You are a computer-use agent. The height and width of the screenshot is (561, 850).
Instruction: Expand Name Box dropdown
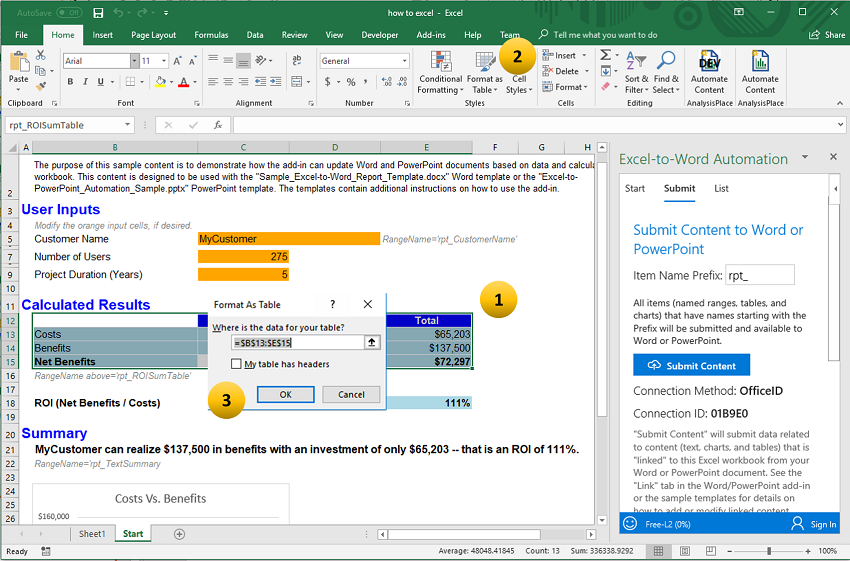(127, 125)
